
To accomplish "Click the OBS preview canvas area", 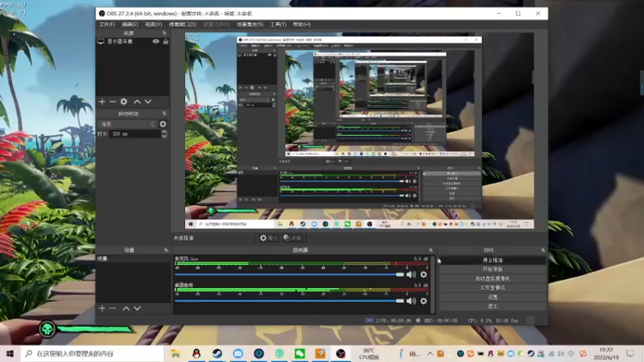I will (359, 130).
